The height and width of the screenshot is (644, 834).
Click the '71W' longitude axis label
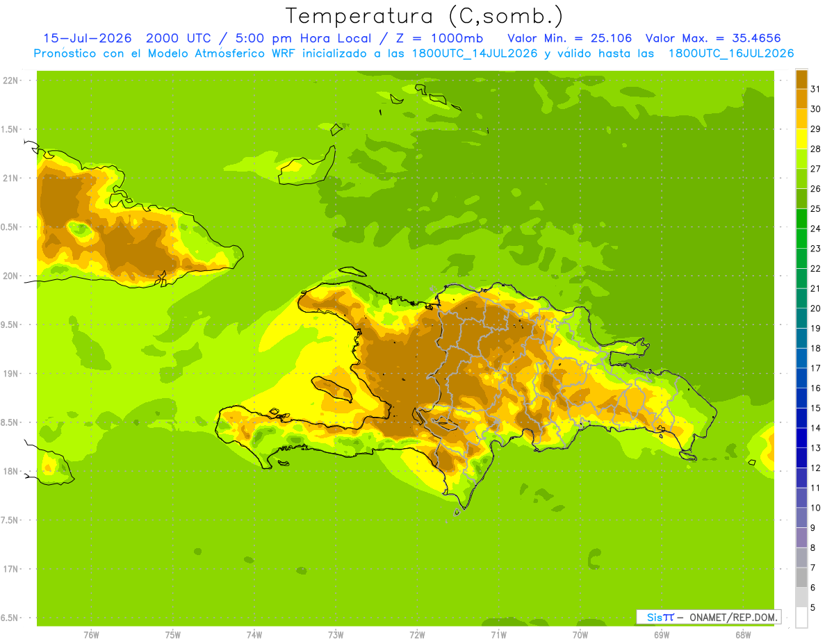coord(498,635)
